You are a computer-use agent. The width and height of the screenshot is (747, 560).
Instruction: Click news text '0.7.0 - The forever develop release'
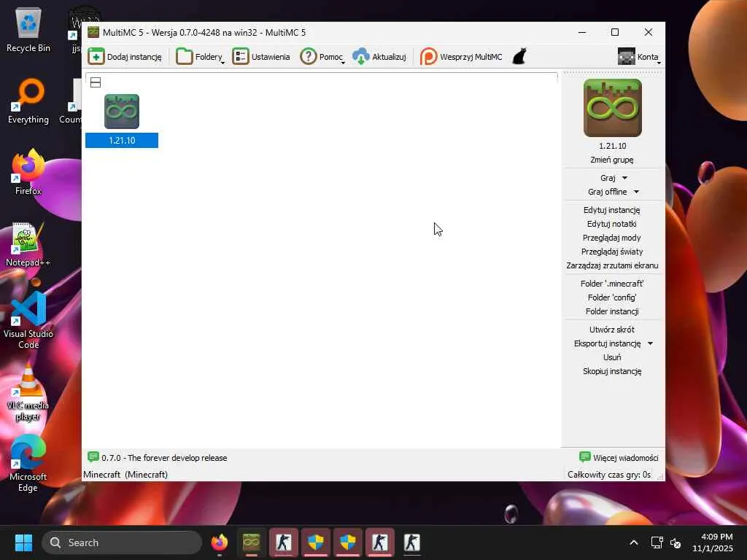click(x=164, y=458)
